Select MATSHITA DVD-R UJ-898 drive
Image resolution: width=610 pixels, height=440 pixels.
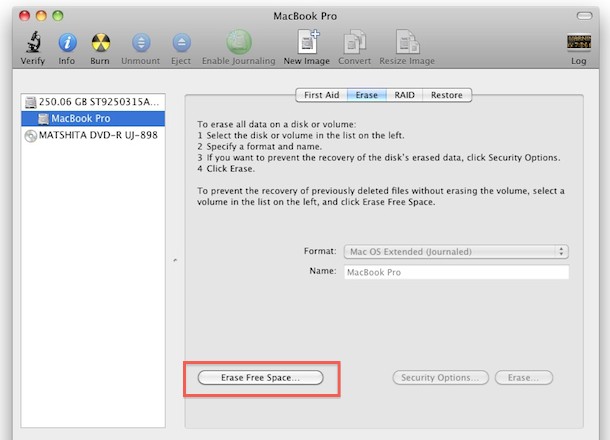[x=93, y=135]
